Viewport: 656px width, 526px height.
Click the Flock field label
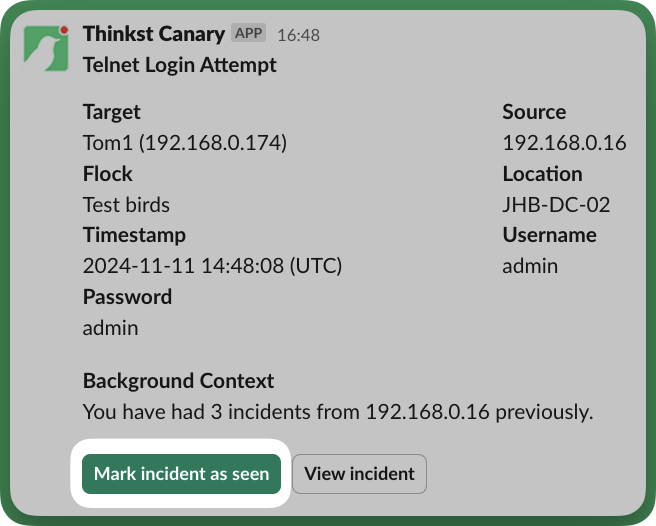(109, 174)
